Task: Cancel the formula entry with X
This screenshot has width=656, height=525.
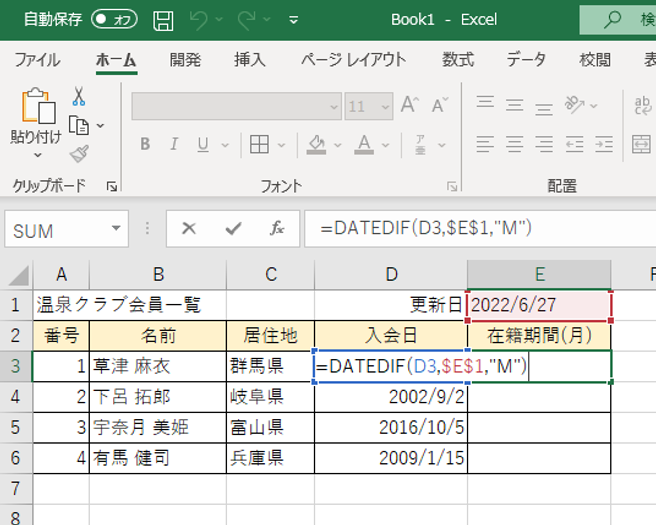Action: (189, 228)
